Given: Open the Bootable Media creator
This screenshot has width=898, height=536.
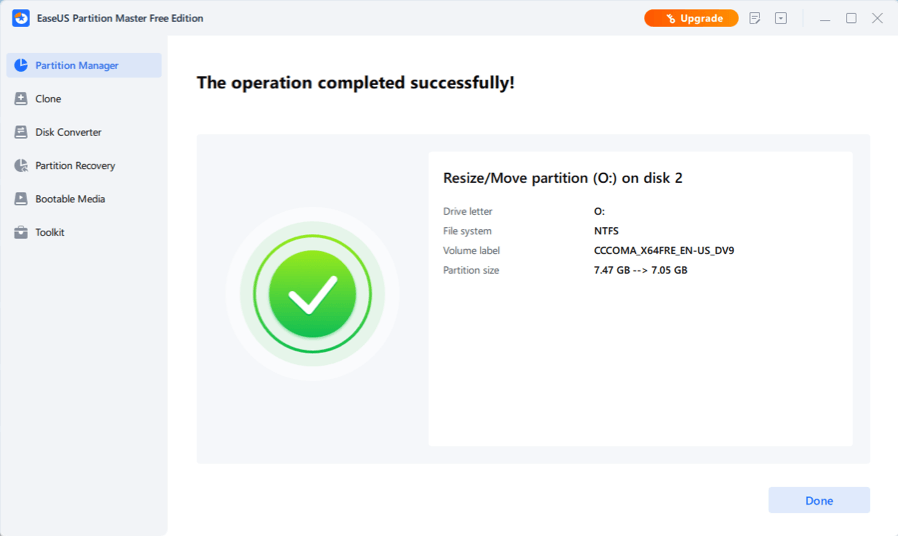Looking at the screenshot, I should 70,199.
